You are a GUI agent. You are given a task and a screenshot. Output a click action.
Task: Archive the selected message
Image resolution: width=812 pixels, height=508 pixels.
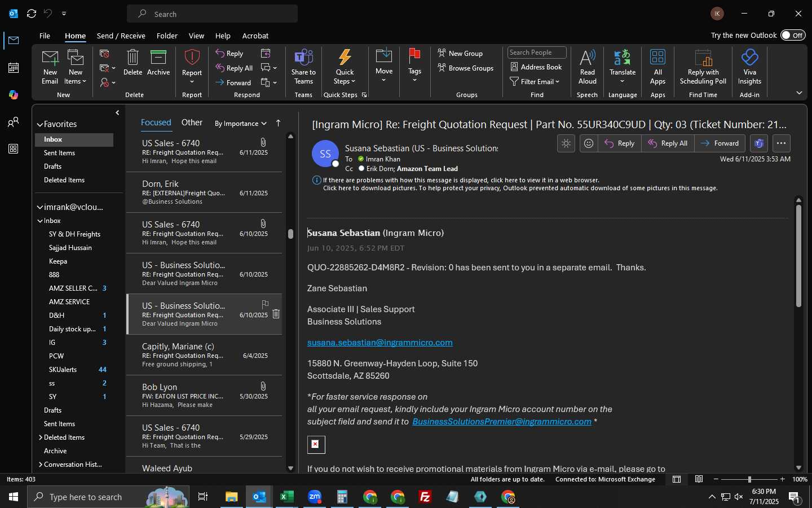(158, 63)
